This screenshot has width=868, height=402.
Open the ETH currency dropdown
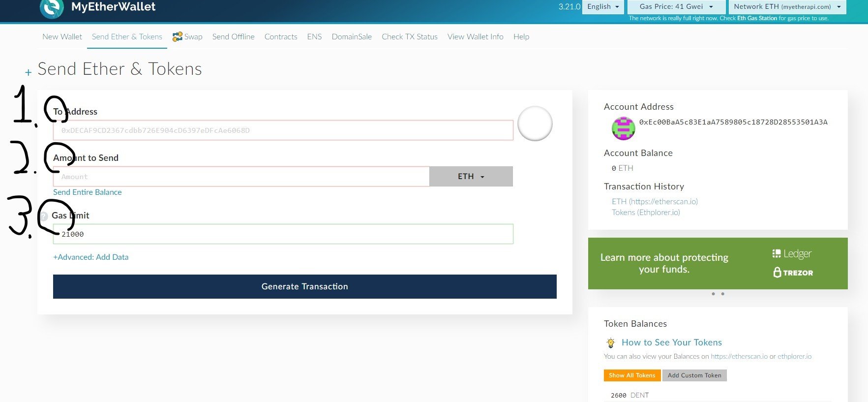tap(471, 177)
